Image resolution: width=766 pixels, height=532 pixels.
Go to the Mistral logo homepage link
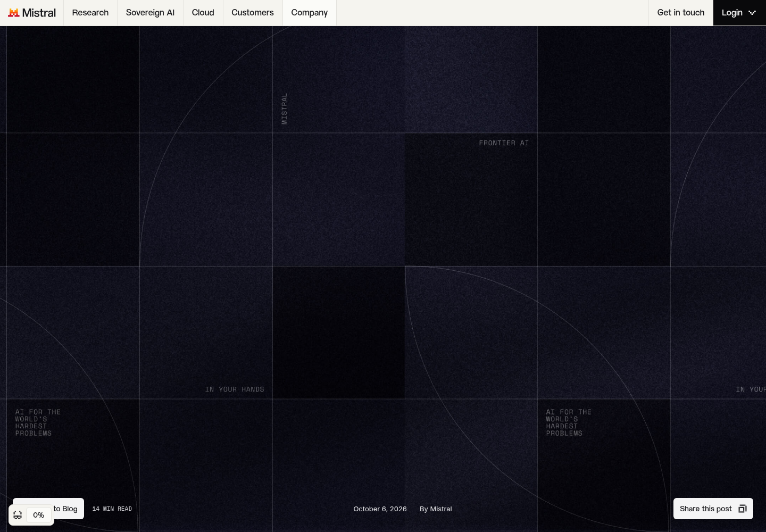32,13
